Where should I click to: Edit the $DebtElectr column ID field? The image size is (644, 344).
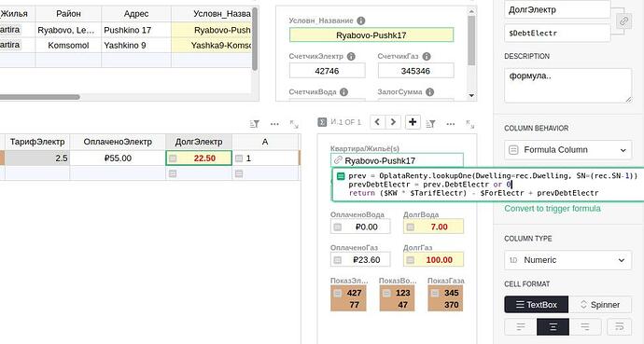coord(557,33)
